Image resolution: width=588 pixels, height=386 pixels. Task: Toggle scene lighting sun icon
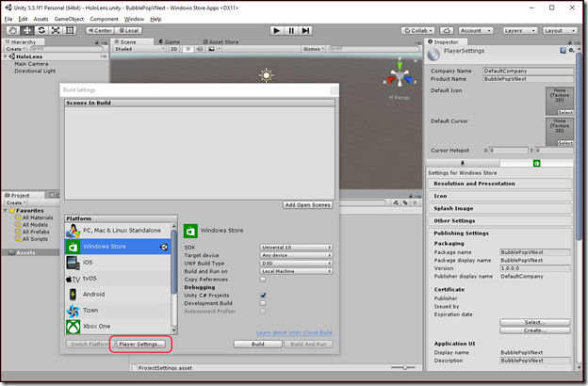point(188,49)
